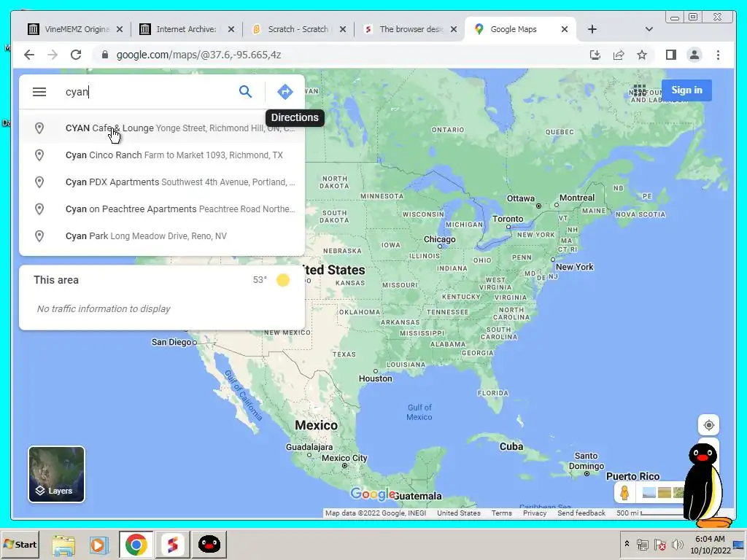Viewport: 747px width, 560px height.
Task: Toggle the 500 mi map scale
Action: tap(650, 513)
